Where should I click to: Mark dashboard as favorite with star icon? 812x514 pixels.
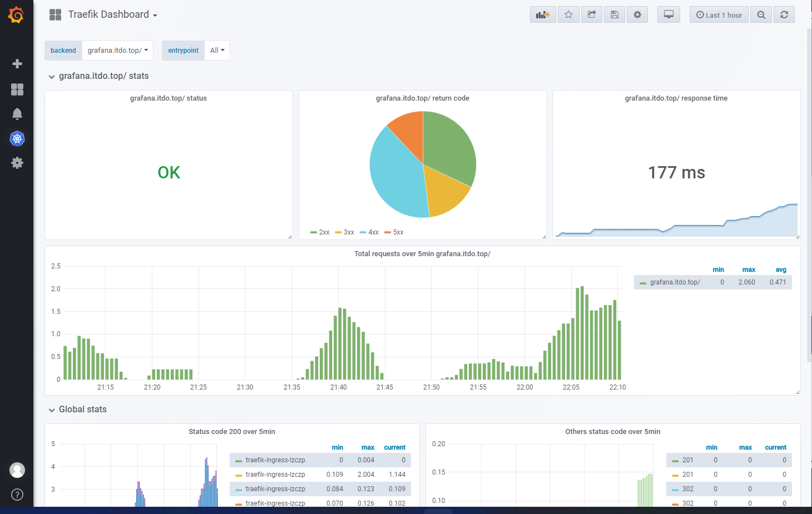coord(568,15)
